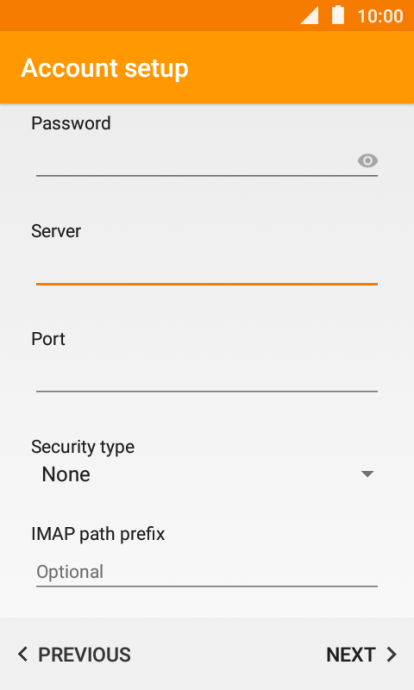Screen dimensions: 414x690
Task: Tap the Port number field
Action: tap(207, 376)
